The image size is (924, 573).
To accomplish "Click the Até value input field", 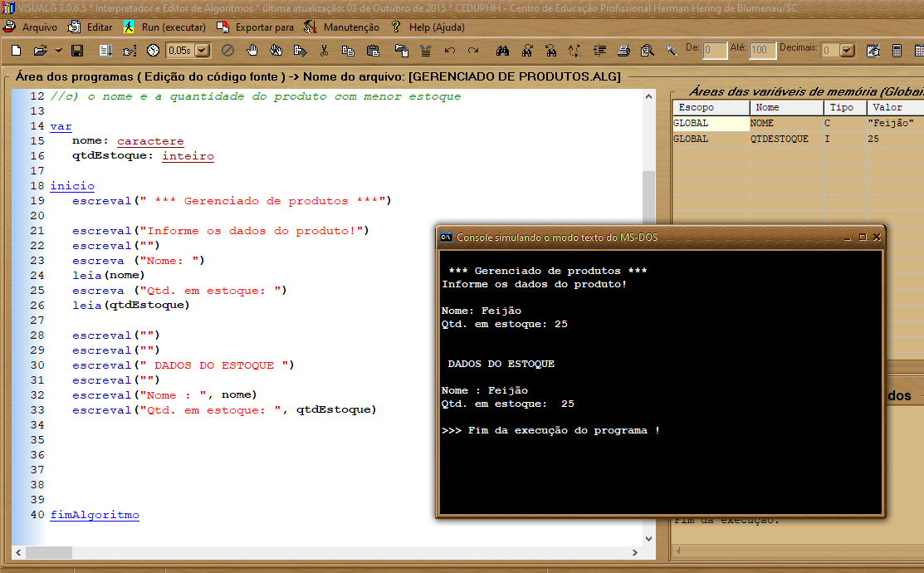I will pyautogui.click(x=763, y=50).
